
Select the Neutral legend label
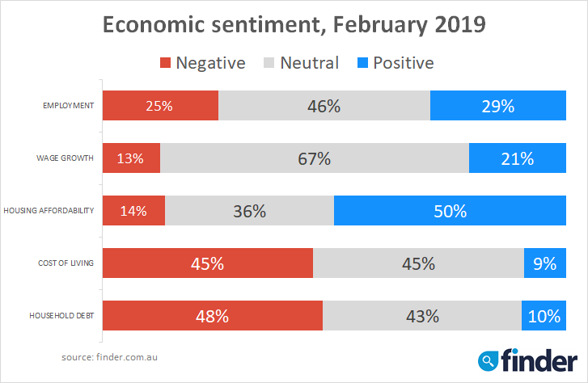310,63
